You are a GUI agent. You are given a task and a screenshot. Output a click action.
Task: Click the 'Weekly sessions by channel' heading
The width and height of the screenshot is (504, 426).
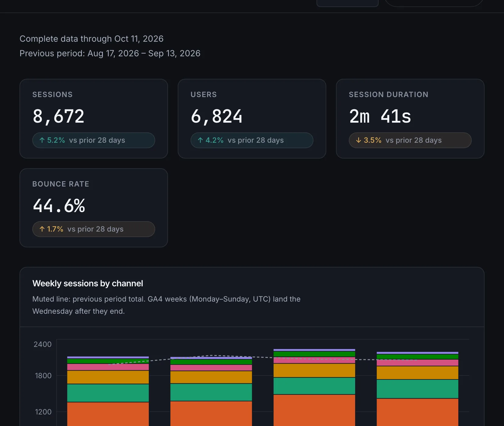tap(88, 284)
